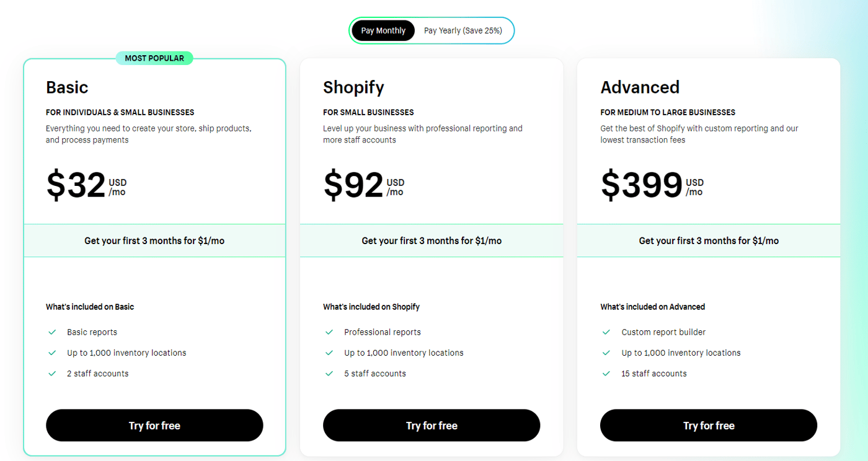Click the checkmark beside 2 staff accounts
This screenshot has width=868, height=461.
coord(52,373)
